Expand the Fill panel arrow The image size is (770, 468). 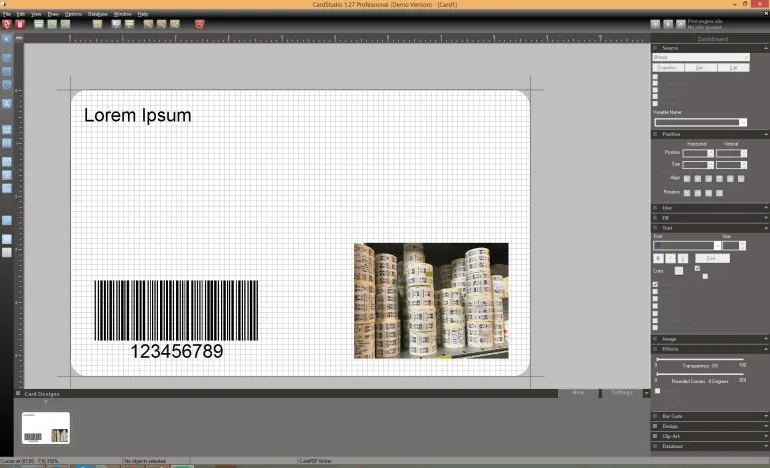pos(766,218)
